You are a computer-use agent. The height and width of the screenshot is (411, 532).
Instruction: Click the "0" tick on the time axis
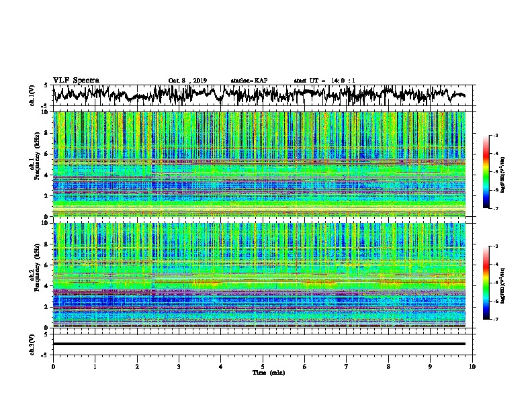coord(53,367)
